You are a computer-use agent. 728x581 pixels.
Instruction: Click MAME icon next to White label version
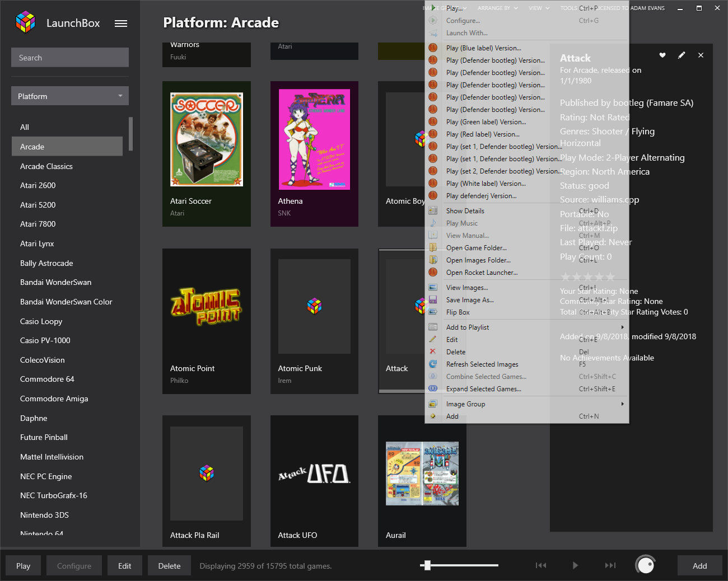(433, 184)
